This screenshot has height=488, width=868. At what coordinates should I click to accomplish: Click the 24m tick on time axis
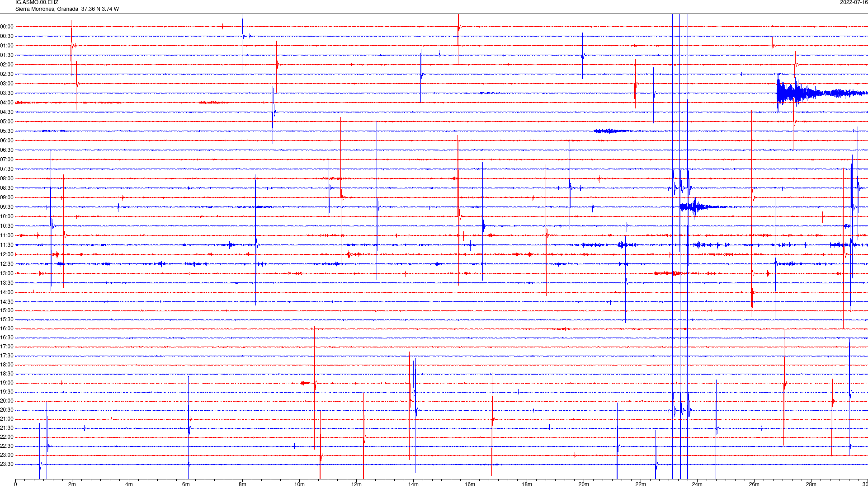(697, 484)
